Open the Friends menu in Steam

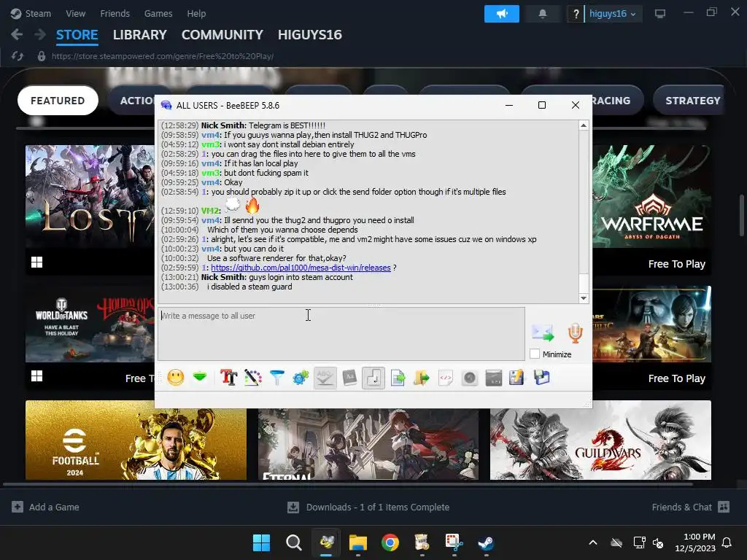[115, 13]
